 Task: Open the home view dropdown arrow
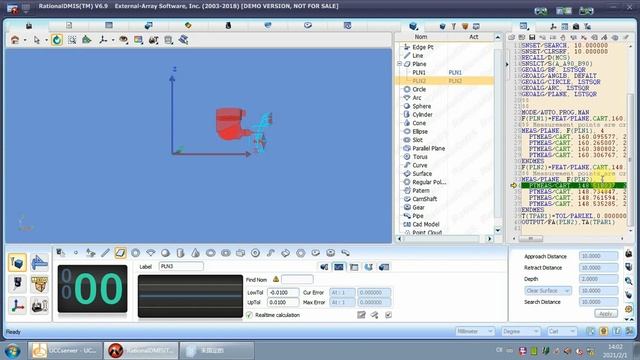(x=25, y=40)
